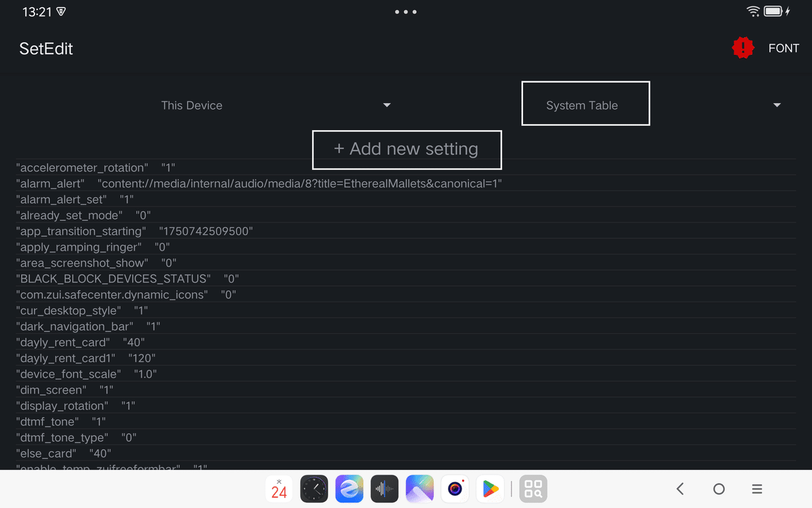The height and width of the screenshot is (508, 812).
Task: Open recent apps menu button
Action: 758,488
